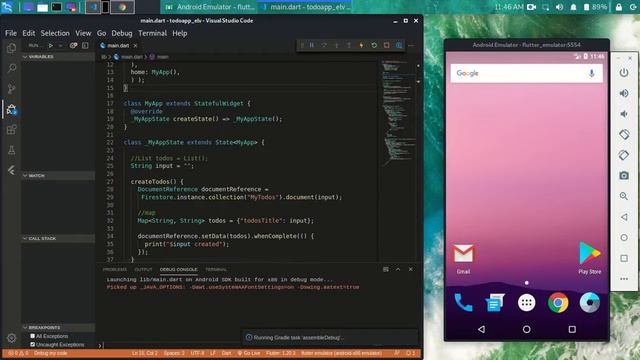Maximize the bottom panel with chevron
This screenshot has height=360, width=640.
click(398, 269)
